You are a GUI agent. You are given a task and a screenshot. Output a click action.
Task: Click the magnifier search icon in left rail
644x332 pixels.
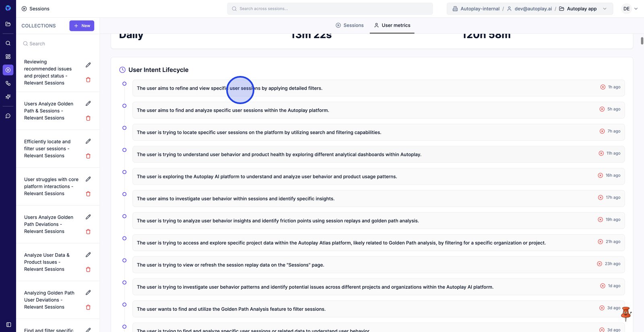[x=8, y=43]
